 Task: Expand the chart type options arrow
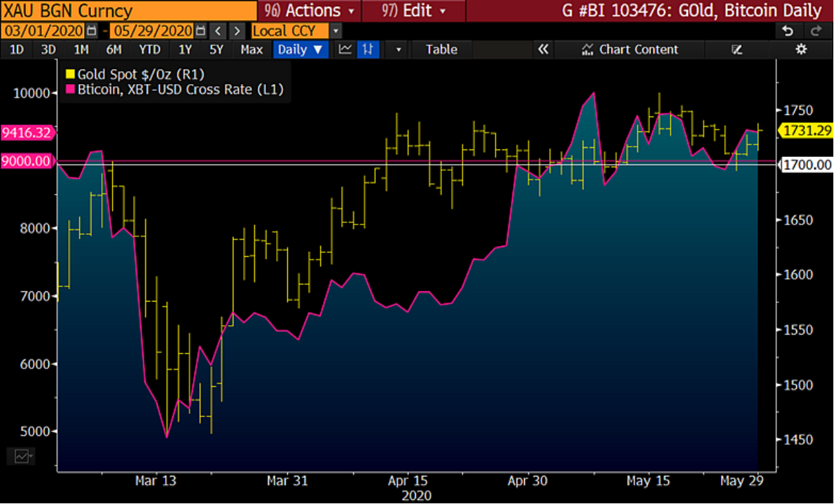(x=398, y=50)
